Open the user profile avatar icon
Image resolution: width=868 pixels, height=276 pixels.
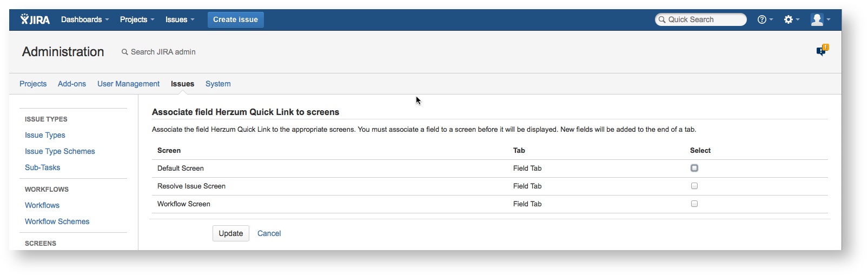click(x=817, y=19)
